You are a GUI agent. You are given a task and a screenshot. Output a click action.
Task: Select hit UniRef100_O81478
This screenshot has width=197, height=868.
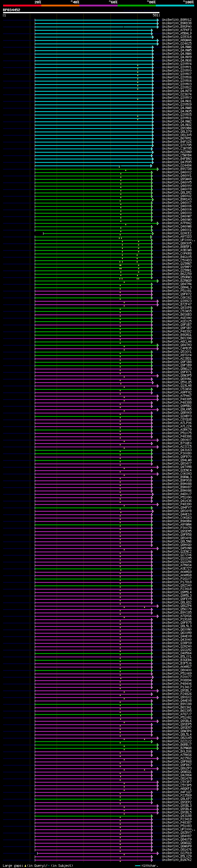tap(177, 778)
